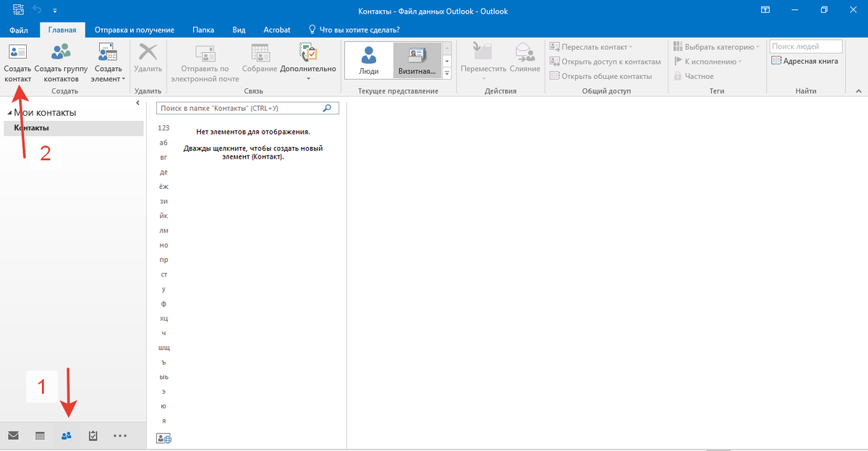
Task: Open the Создать элемент dropdown
Action: (109, 62)
